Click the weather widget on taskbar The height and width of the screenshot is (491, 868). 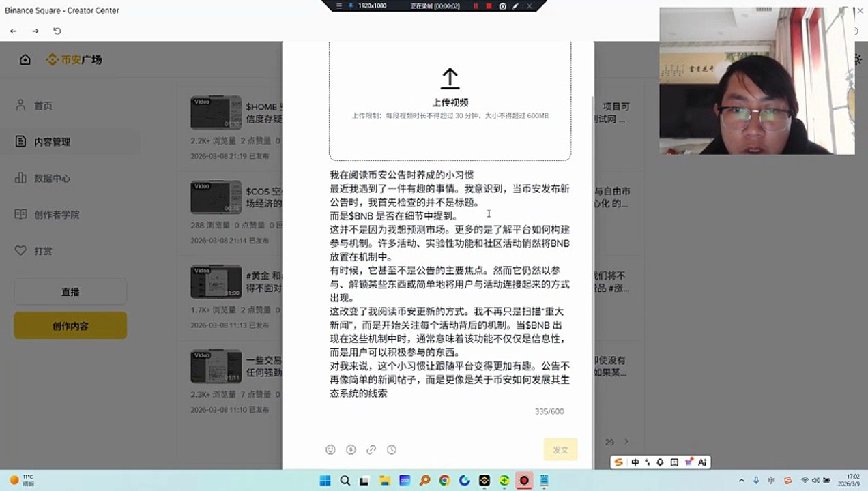coord(21,480)
